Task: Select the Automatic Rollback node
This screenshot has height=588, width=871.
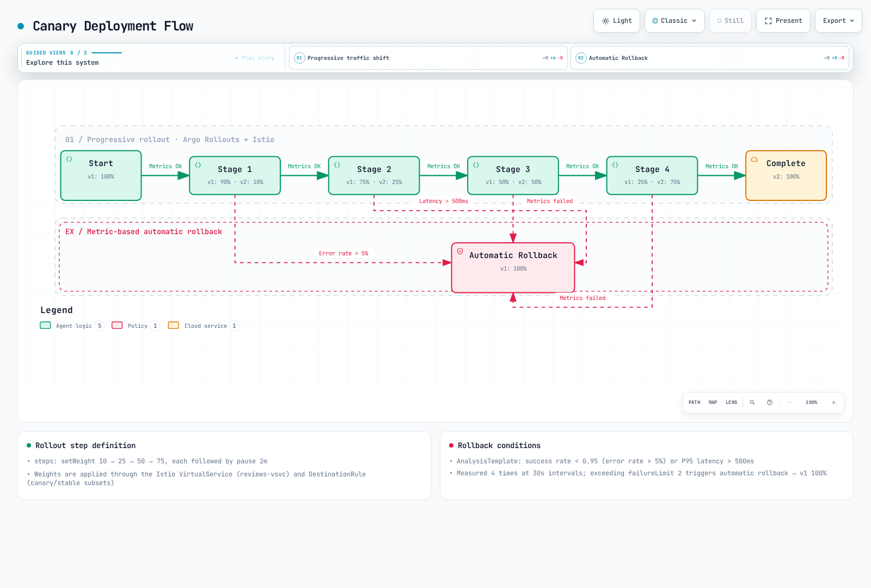Action: (513, 267)
